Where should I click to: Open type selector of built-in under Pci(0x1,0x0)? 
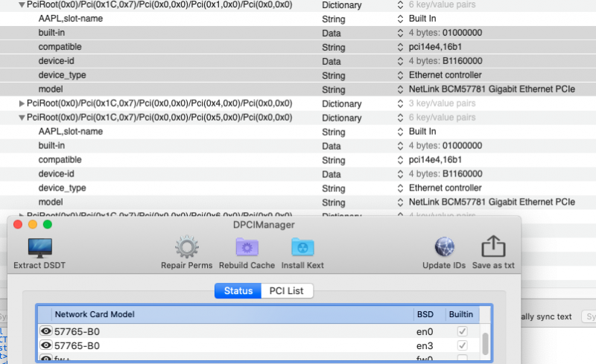[400, 33]
